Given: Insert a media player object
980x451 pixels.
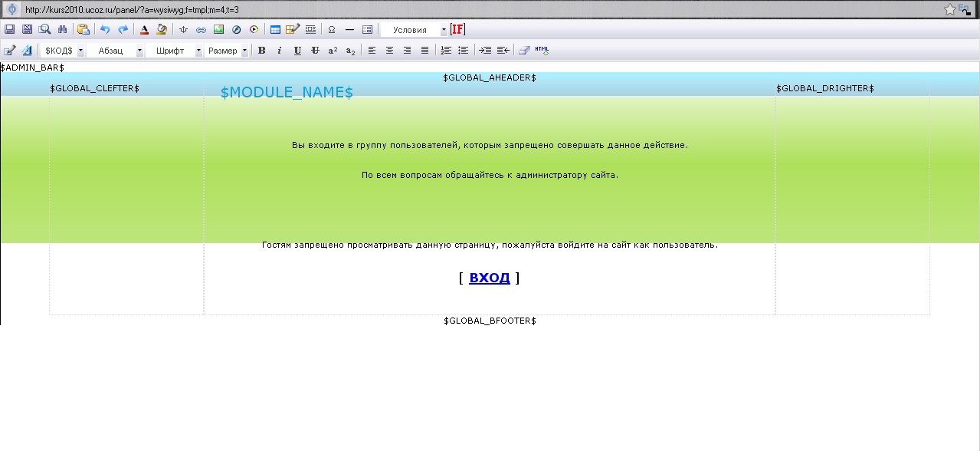Looking at the screenshot, I should click(x=254, y=29).
